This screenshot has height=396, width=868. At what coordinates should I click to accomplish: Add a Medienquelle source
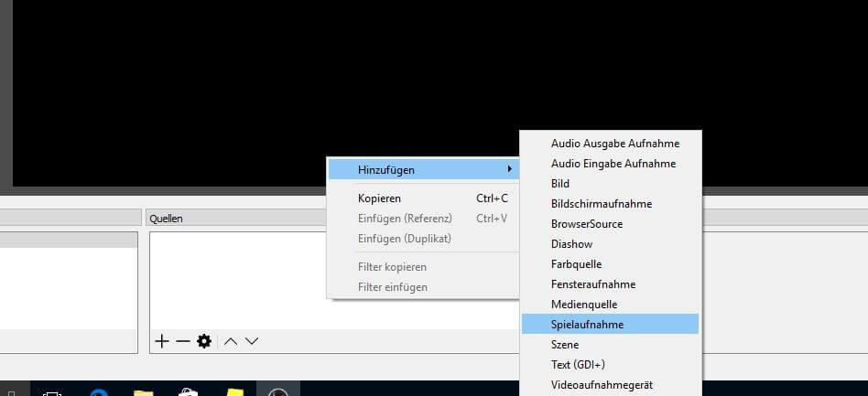coord(583,304)
